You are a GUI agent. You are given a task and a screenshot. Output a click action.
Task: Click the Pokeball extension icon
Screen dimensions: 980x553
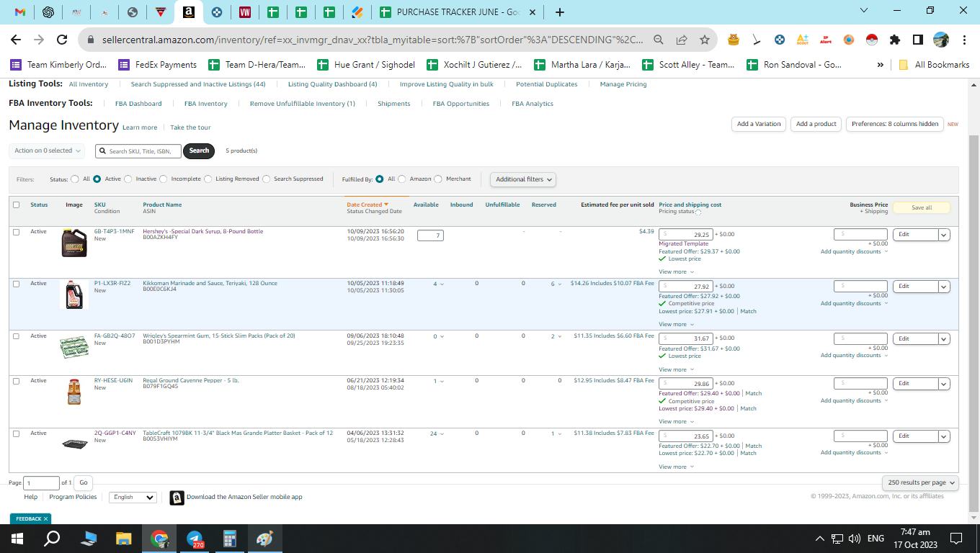point(872,40)
